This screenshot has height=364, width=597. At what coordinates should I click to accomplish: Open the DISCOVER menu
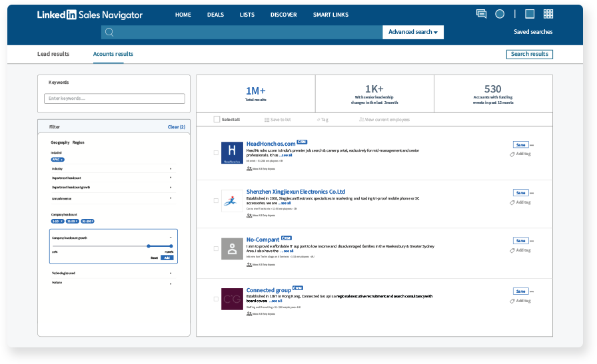click(284, 15)
